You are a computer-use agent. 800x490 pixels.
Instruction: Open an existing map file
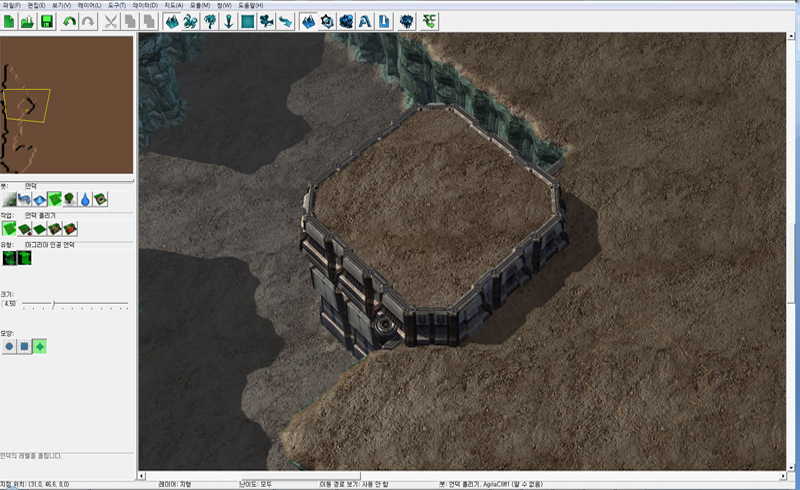[28, 21]
